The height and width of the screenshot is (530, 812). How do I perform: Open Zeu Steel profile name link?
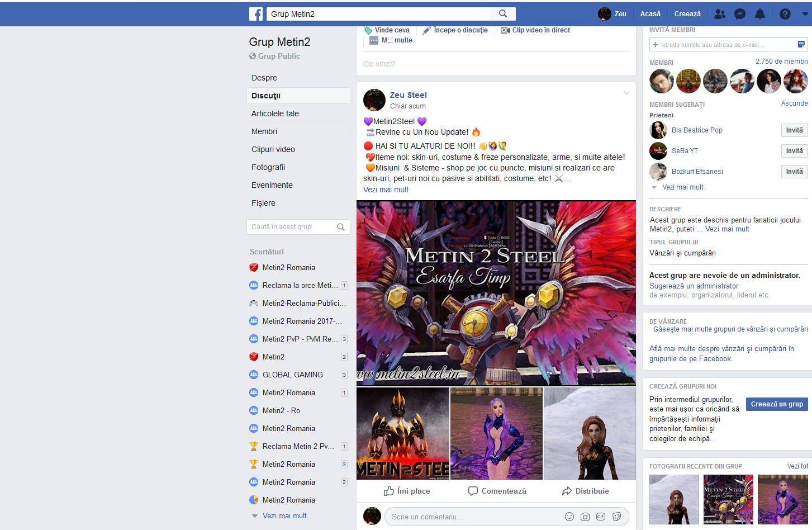409,95
